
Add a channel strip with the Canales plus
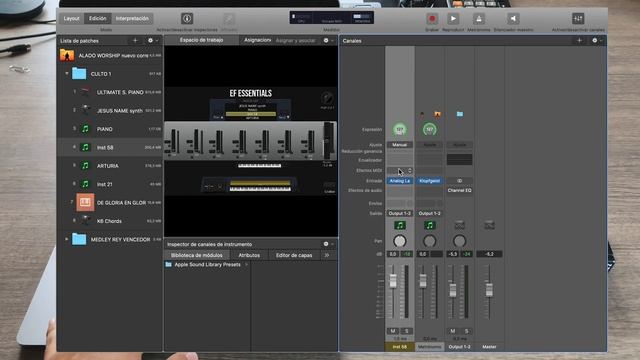[579, 40]
